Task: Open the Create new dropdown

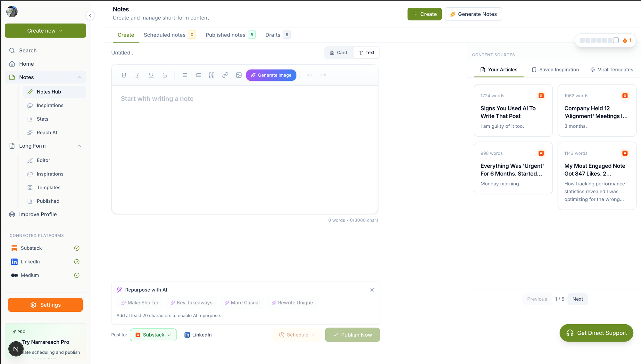Action: coord(45,31)
